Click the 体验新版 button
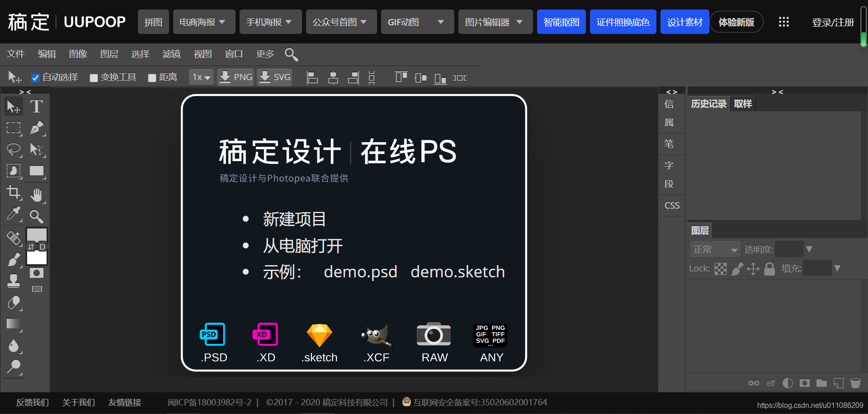Screen dimensions: 868x414 pyautogui.click(x=736, y=22)
